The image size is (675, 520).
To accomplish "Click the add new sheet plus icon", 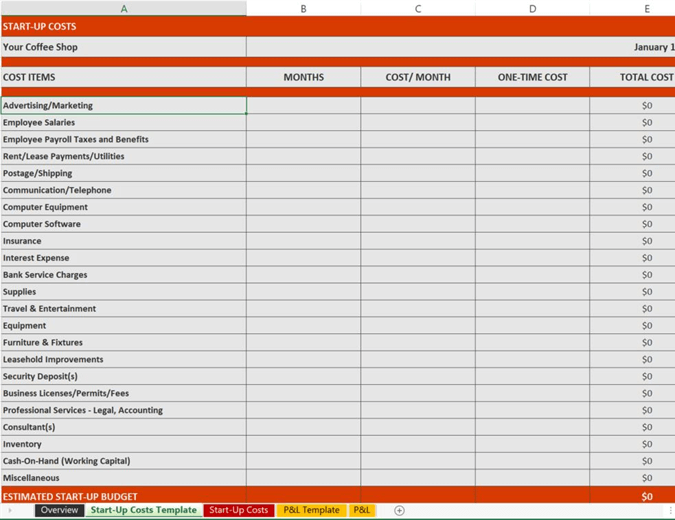I will click(399, 510).
